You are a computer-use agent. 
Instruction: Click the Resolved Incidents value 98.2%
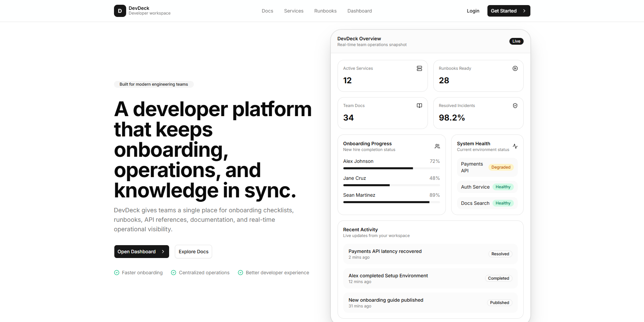point(452,118)
